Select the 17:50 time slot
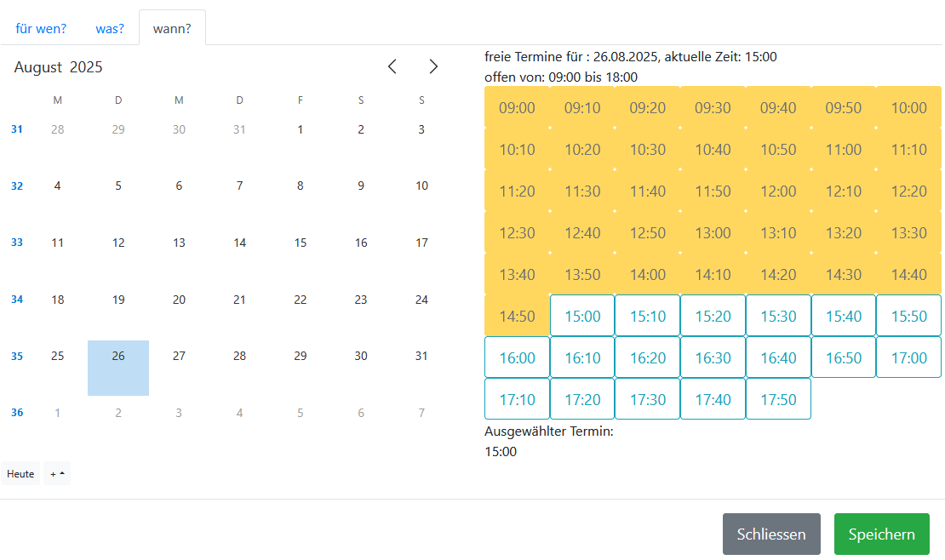Image resolution: width=945 pixels, height=560 pixels. (777, 399)
